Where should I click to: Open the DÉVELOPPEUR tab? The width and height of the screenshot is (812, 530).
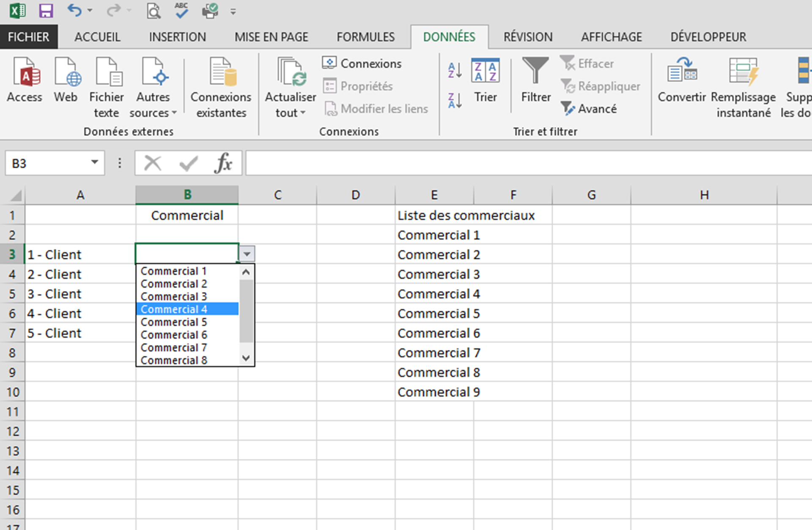point(708,37)
